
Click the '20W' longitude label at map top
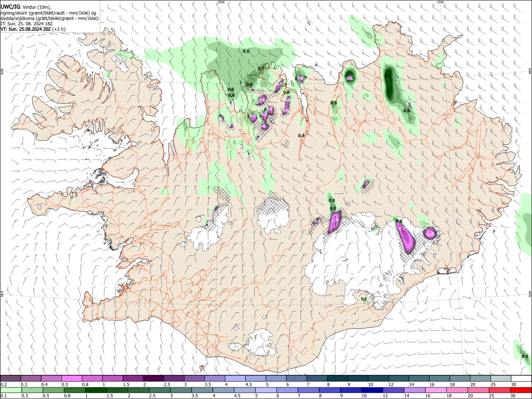tap(221, 2)
